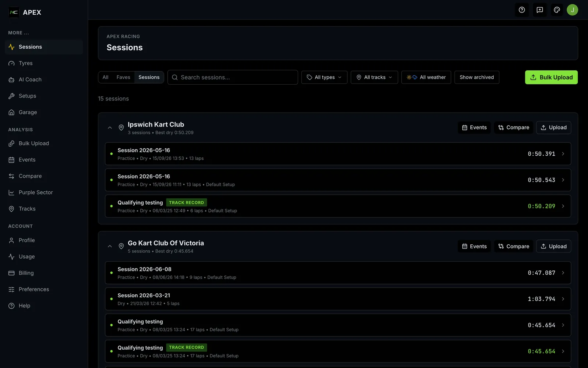Open the user avatar J menu

click(x=572, y=10)
